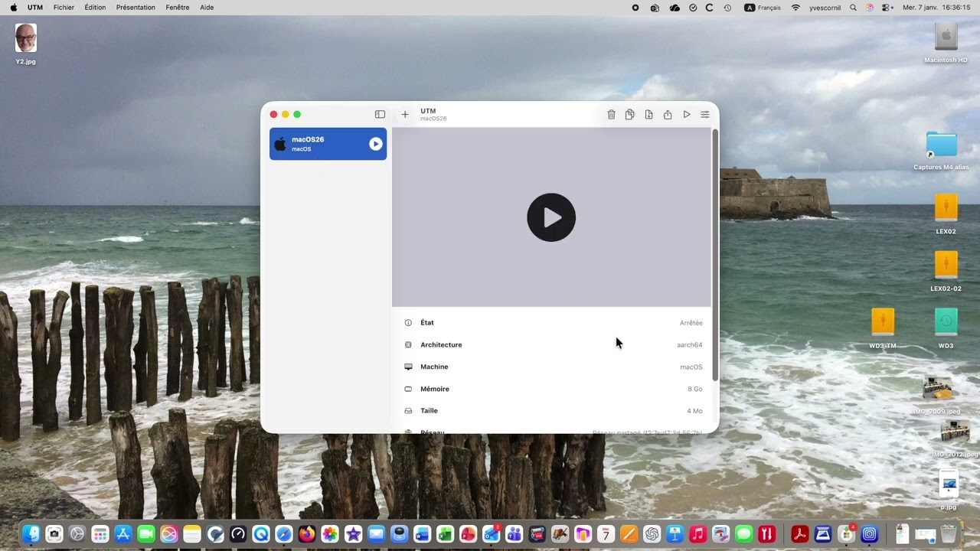Screen dimensions: 980x551
Task: Open App Store from the Dock
Action: 122,534
